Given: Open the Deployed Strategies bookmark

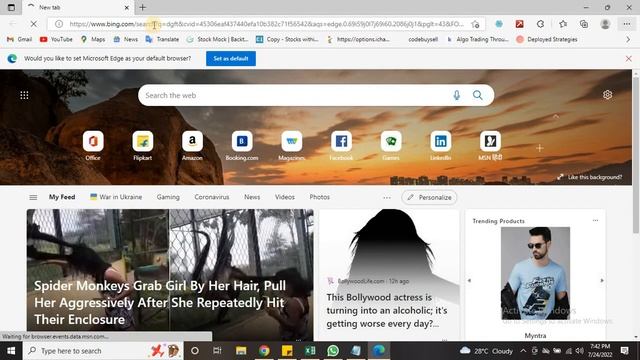Looking at the screenshot, I should pos(547,39).
